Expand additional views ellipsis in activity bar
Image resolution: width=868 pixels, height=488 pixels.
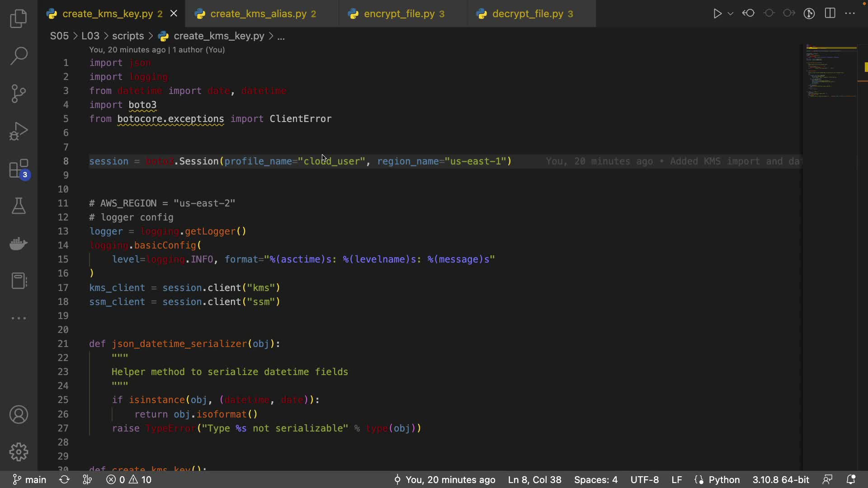pos(19,318)
